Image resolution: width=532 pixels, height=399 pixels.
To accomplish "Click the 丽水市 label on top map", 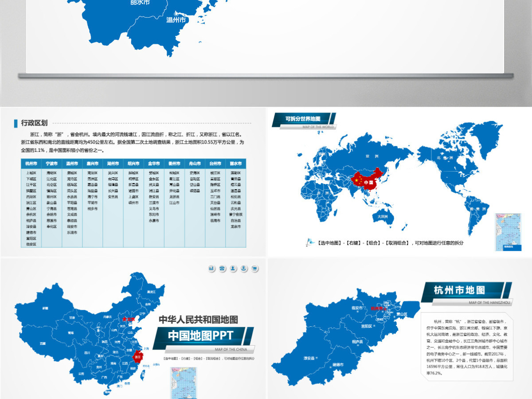I will coord(141,2).
